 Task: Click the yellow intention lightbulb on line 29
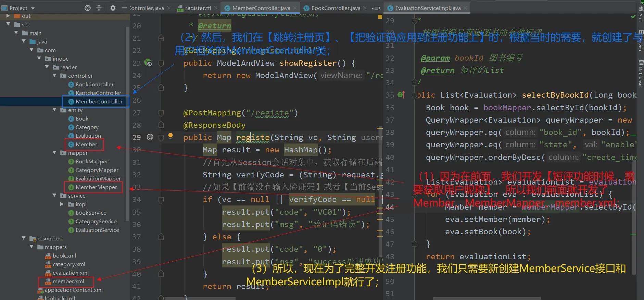171,136
